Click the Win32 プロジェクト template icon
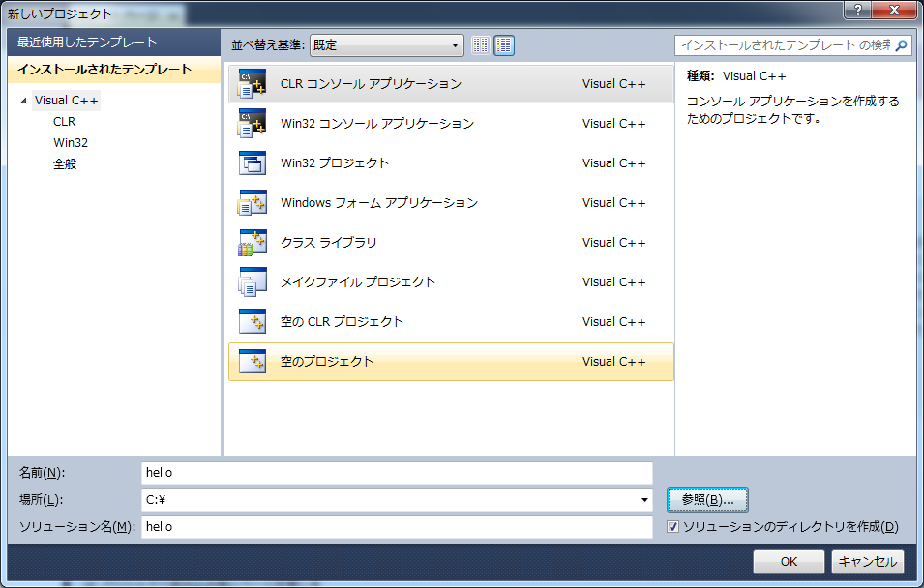This screenshot has height=588, width=924. tap(253, 163)
